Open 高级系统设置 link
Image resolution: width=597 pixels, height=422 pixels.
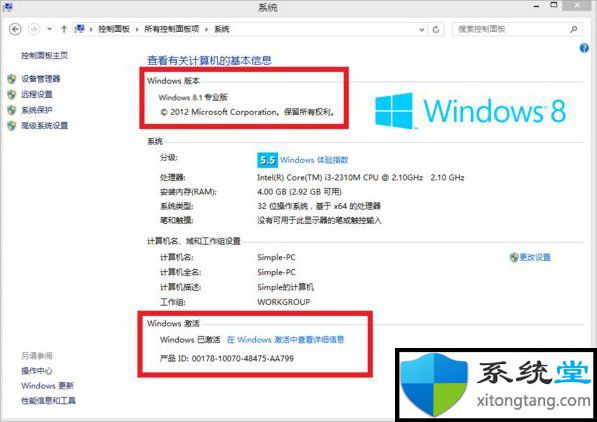[45, 126]
